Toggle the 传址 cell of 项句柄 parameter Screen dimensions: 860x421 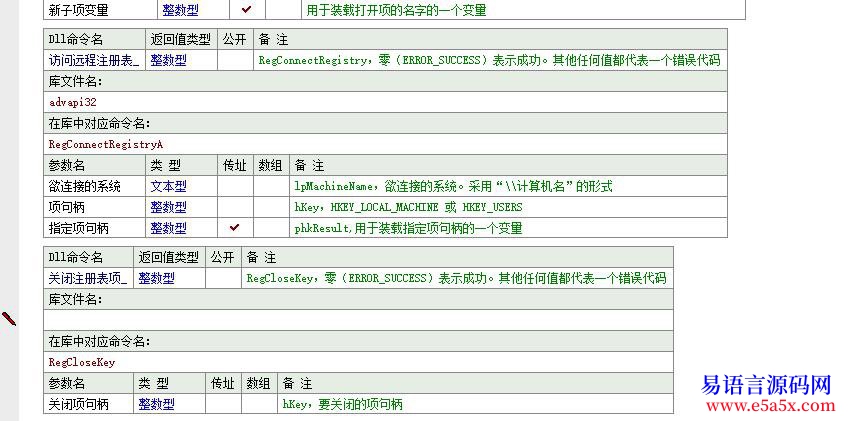coord(235,207)
